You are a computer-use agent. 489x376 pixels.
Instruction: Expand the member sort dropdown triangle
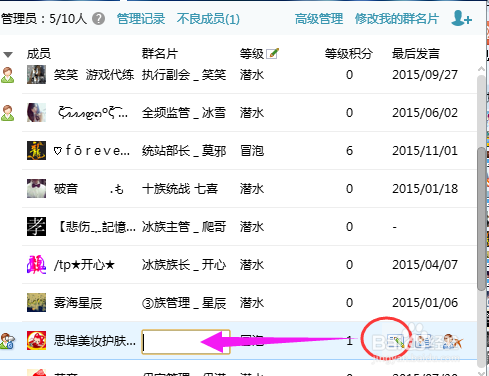tap(8, 54)
